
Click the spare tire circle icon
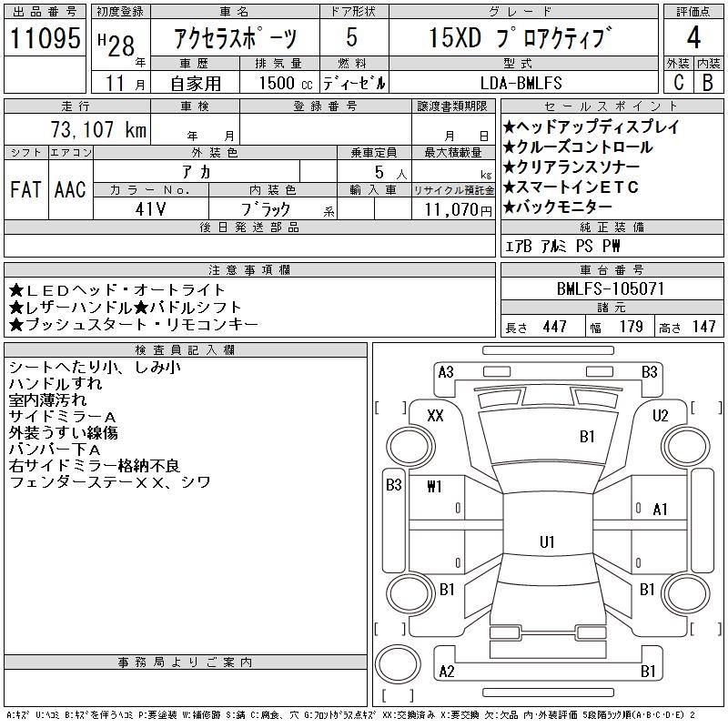(x=398, y=663)
